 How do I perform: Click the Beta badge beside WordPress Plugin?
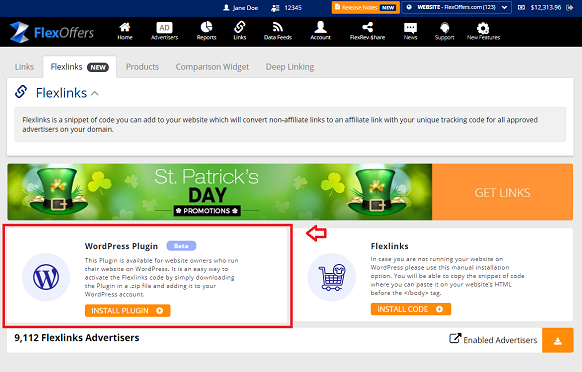[181, 246]
